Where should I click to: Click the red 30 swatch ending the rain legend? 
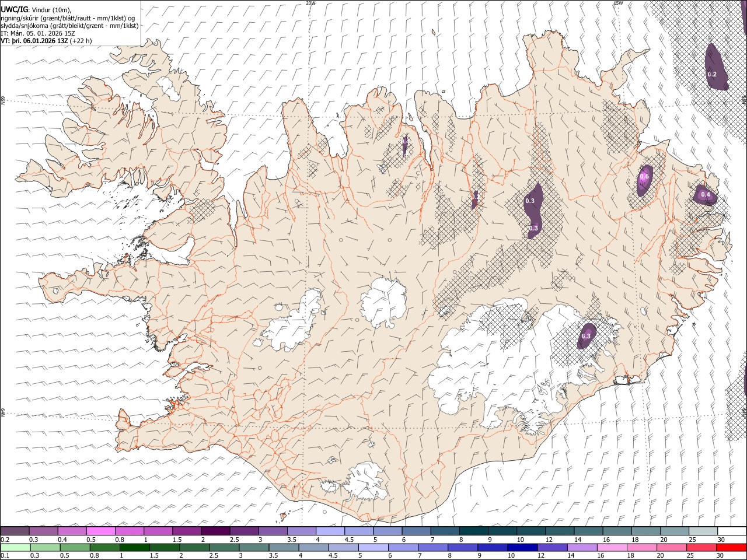(731, 547)
